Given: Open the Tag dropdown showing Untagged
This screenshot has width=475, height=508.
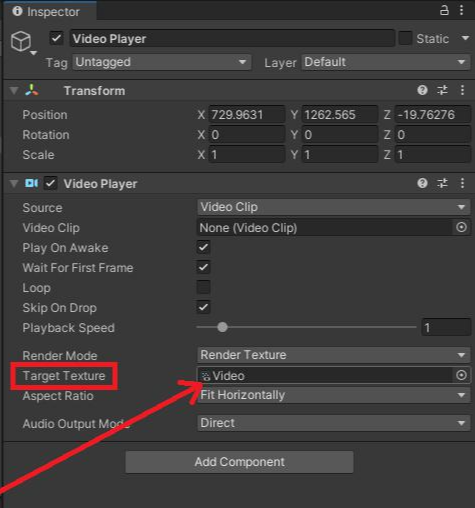Looking at the screenshot, I should click(162, 62).
